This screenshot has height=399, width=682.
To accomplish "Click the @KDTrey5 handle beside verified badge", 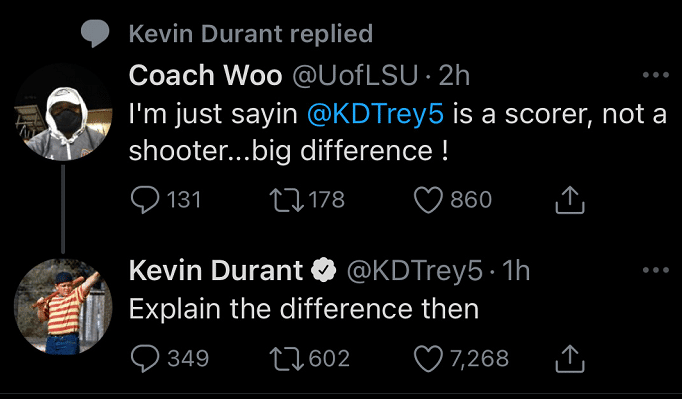I will [415, 271].
